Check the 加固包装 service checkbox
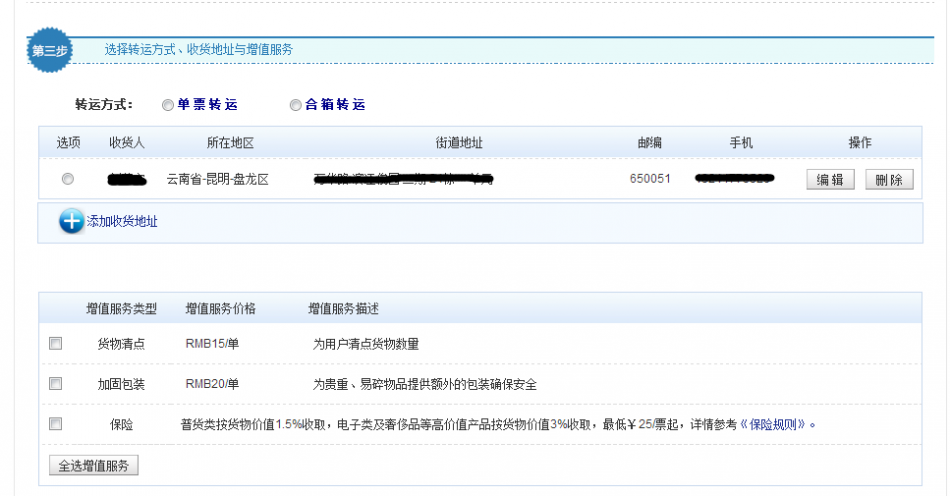Image resolution: width=950 pixels, height=496 pixels. [x=56, y=383]
